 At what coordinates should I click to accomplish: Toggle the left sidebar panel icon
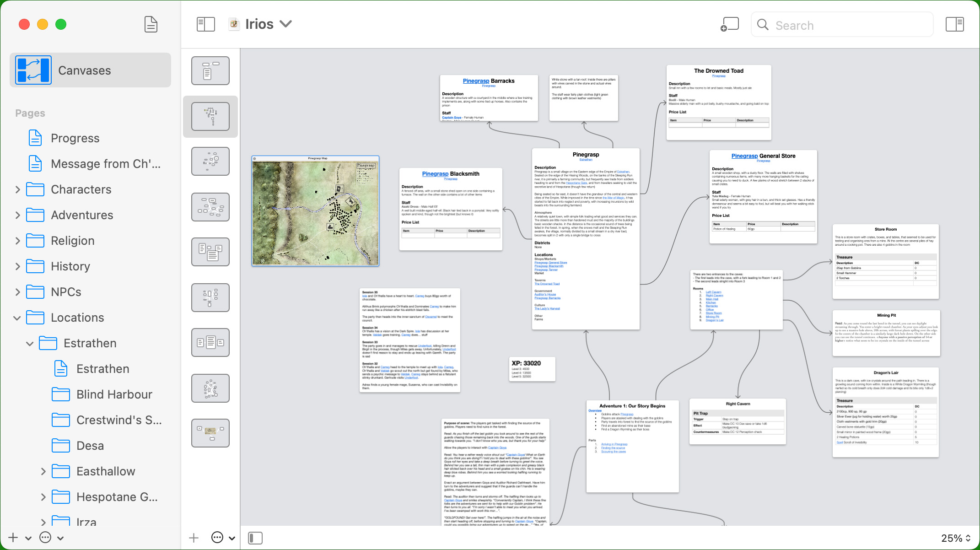(205, 24)
